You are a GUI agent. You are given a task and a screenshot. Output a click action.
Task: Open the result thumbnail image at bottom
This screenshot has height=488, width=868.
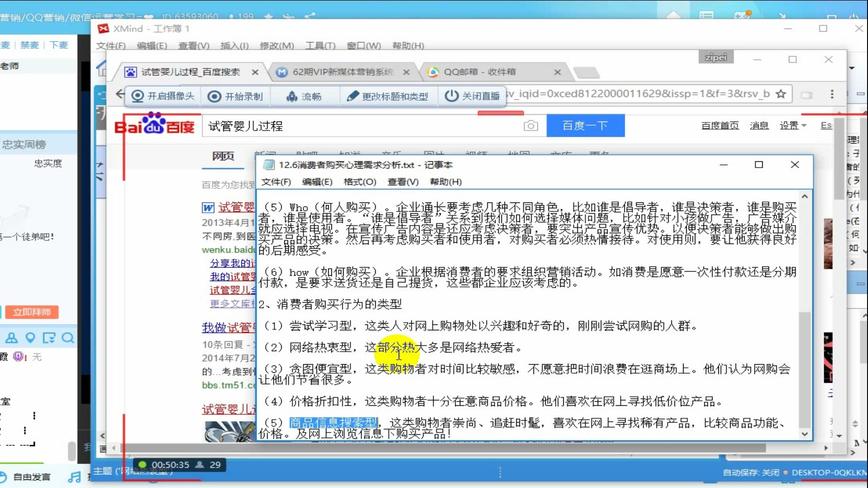(x=230, y=432)
